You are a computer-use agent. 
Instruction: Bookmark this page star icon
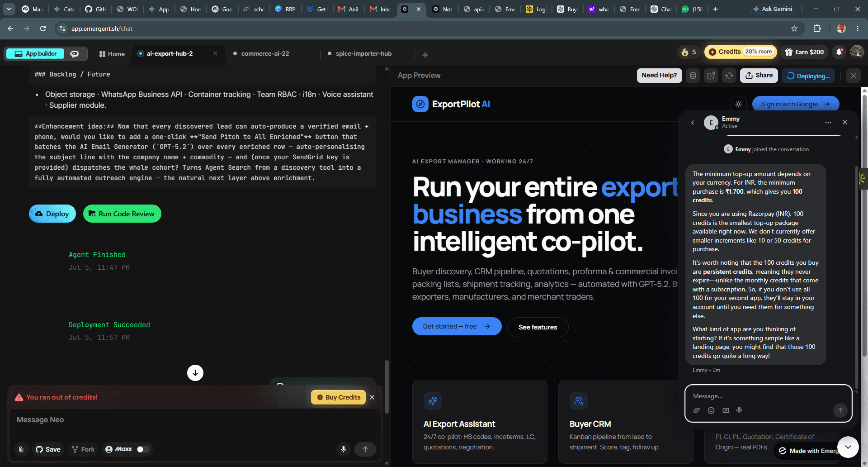[x=794, y=29]
